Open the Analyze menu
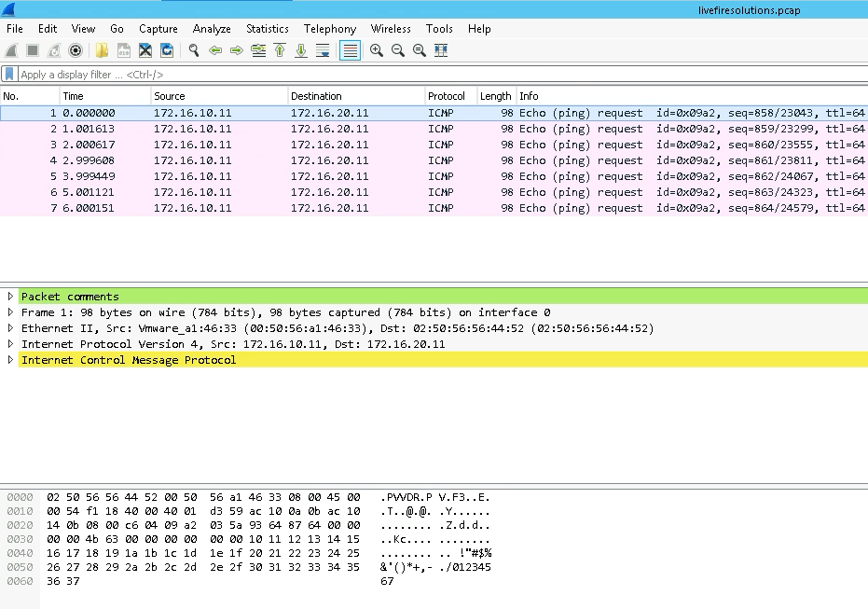 coord(212,29)
